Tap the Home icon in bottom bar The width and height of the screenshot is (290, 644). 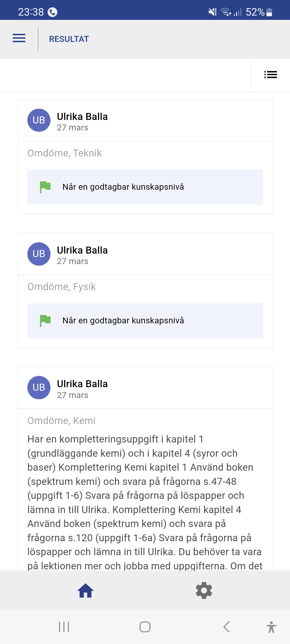(85, 591)
